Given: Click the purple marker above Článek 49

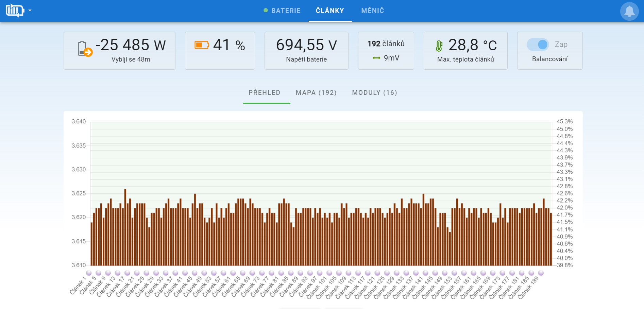Looking at the screenshot, I should [204, 273].
